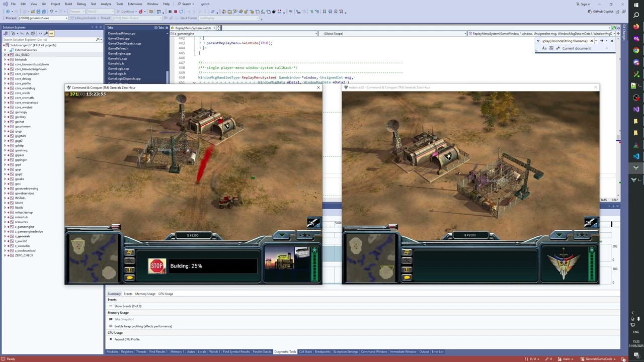Open the Extensions menu
The image size is (644, 362).
point(135,4)
